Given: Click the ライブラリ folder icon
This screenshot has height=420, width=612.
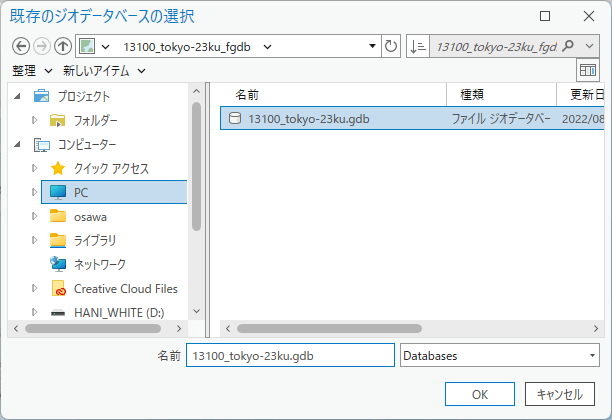Looking at the screenshot, I should point(58,240).
